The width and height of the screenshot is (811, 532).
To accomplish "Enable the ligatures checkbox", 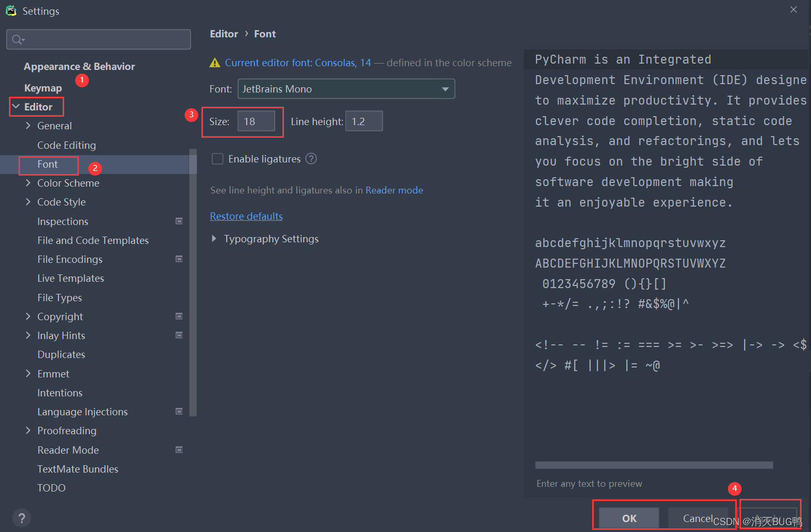I will 217,159.
